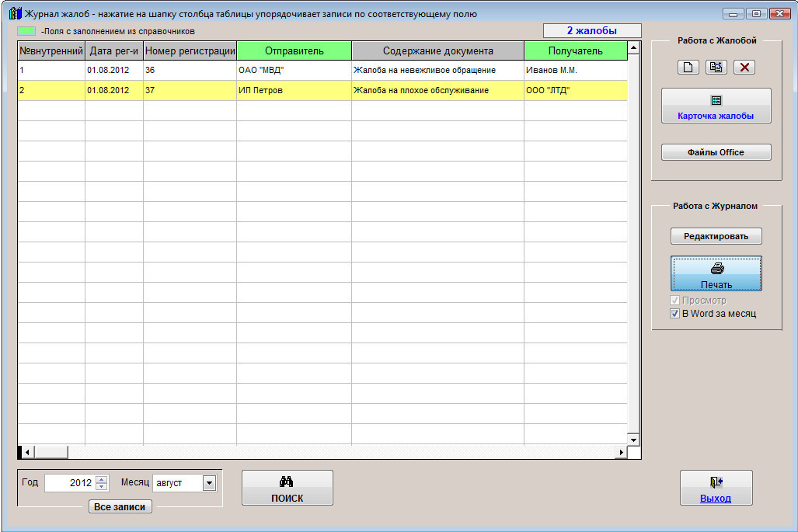Image resolution: width=798 pixels, height=532 pixels.
Task: Click the table's vertical scrollbar down arrow
Action: pos(633,440)
